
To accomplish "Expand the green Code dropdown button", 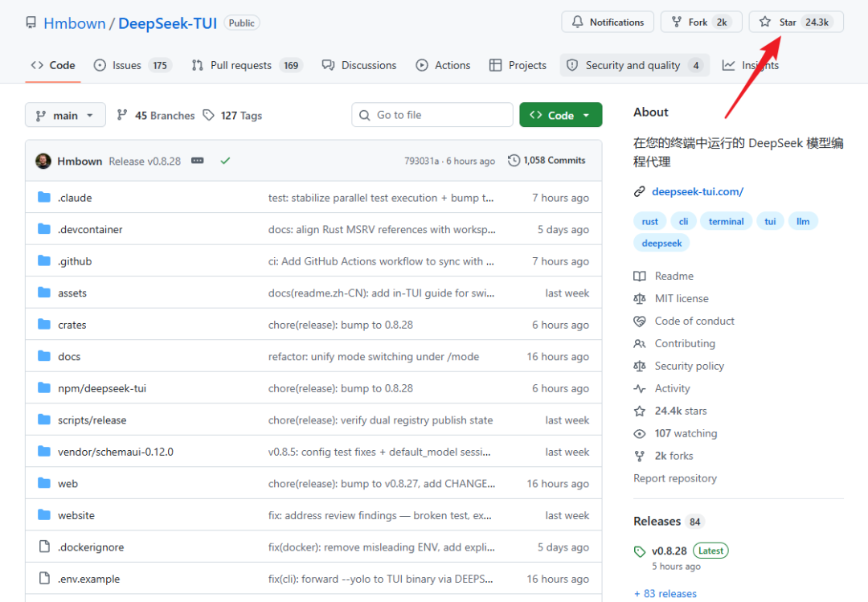I will coord(560,115).
